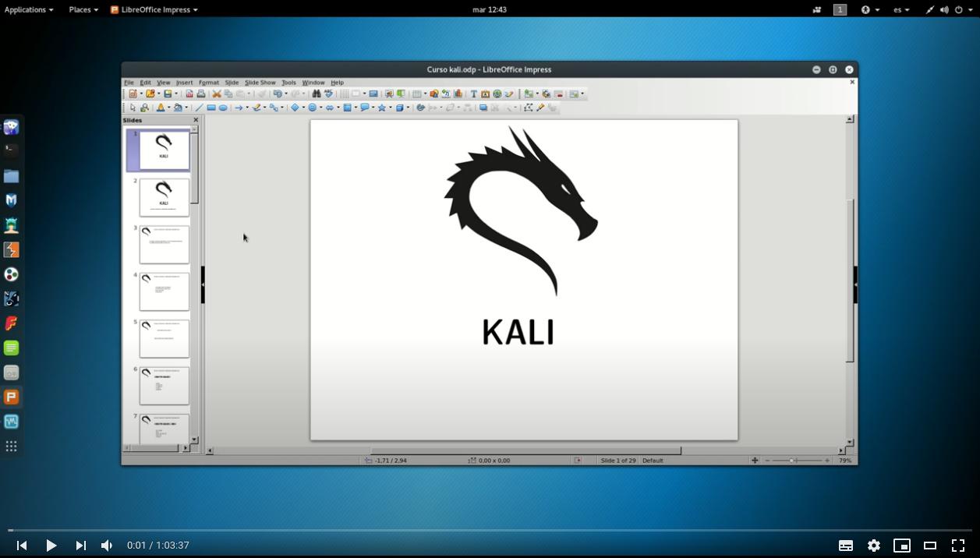Click the Print icon in the toolbar
Viewport: 980px width, 558px height.
[201, 94]
